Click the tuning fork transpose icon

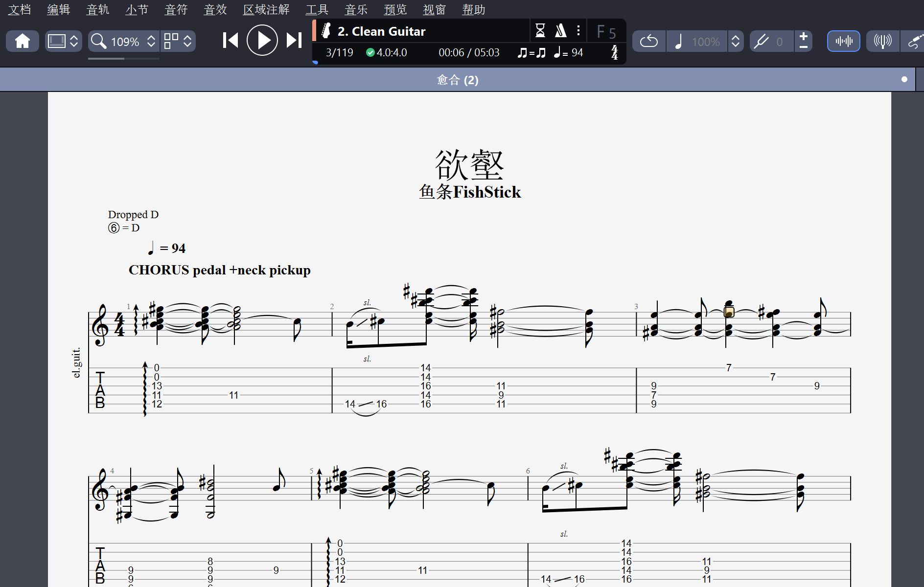(761, 42)
